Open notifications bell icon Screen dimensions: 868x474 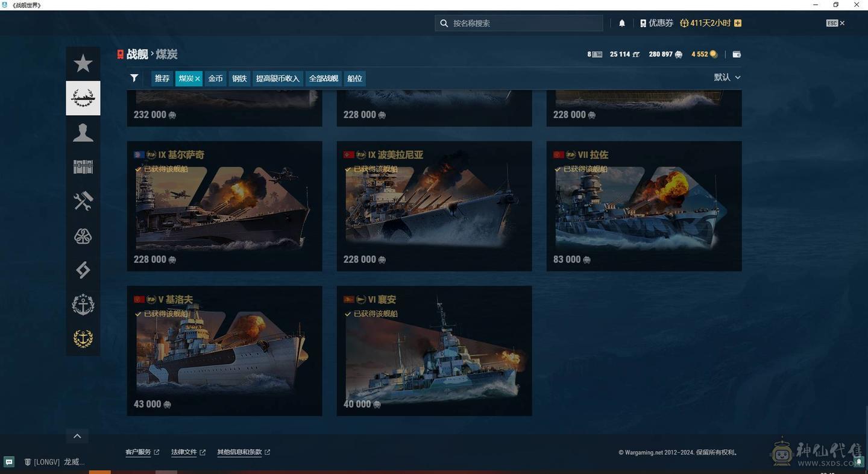coord(622,23)
